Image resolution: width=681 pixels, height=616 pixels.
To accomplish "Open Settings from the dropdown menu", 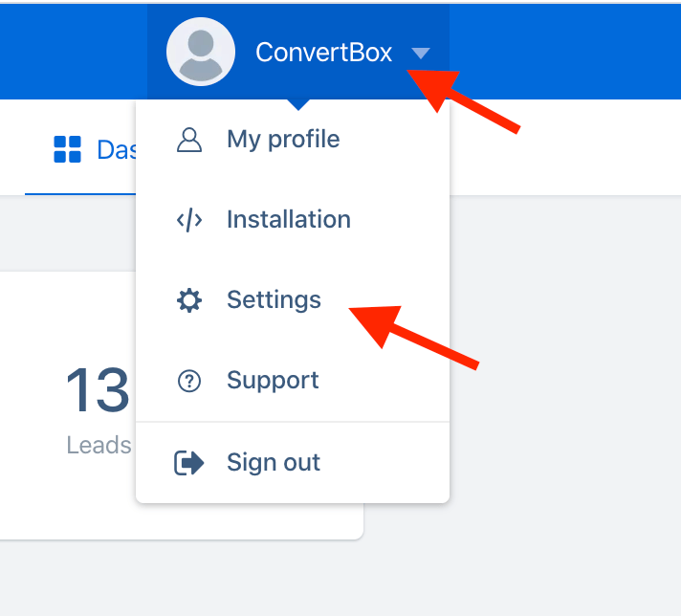I will point(293,299).
